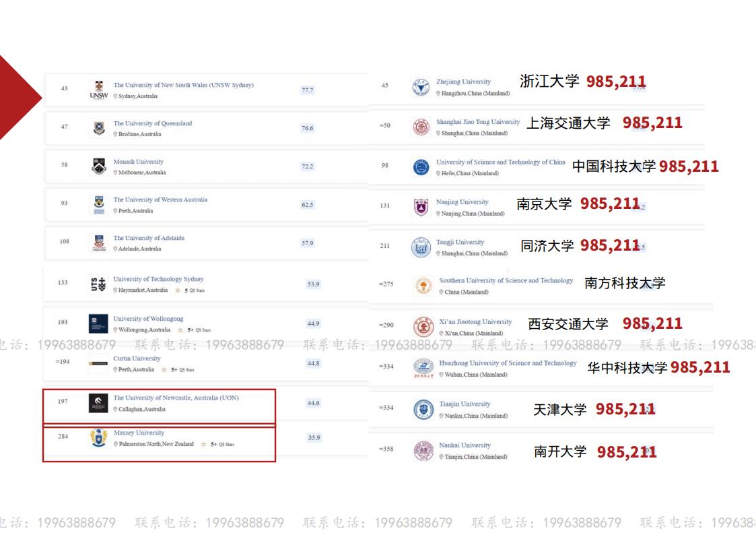Open the Massey University link
Screen dimensions: 756x535
tap(139, 433)
